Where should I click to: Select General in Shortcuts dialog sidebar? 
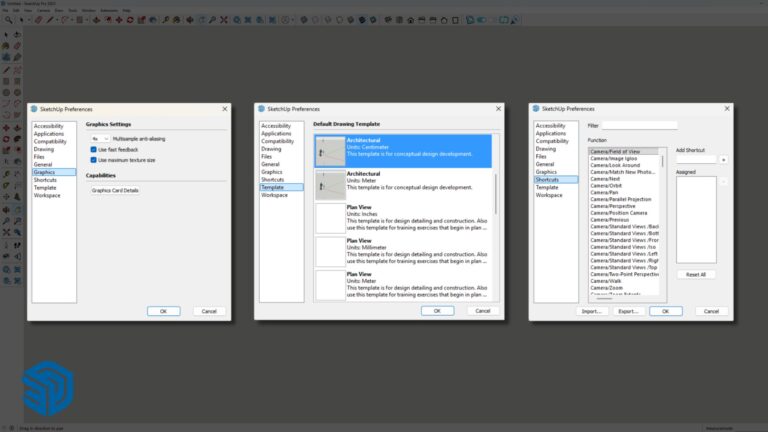tap(545, 165)
